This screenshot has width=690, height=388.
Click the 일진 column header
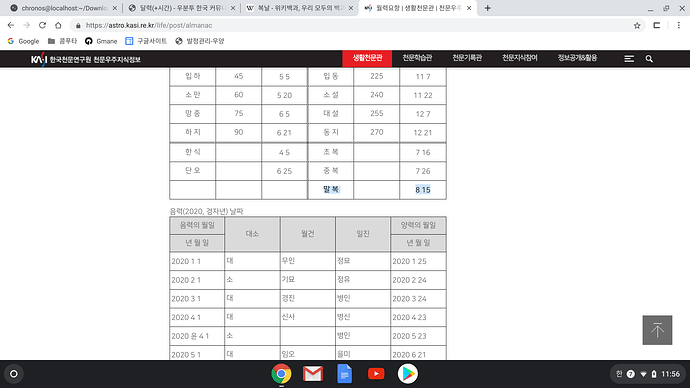tap(363, 234)
